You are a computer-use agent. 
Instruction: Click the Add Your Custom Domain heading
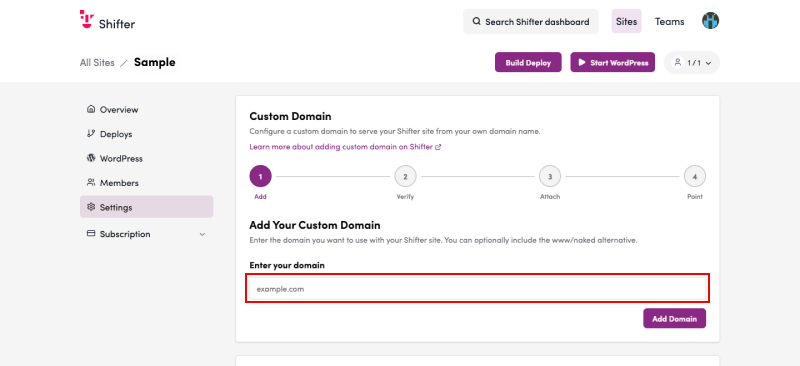point(315,225)
